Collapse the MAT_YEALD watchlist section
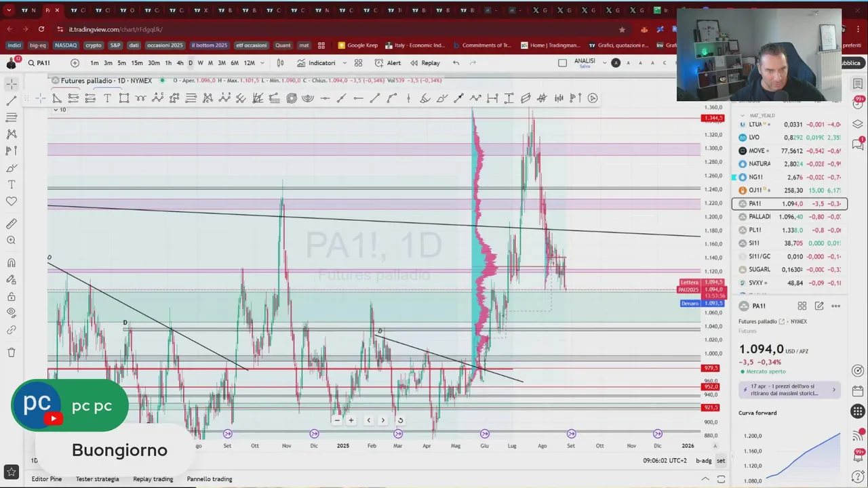 click(743, 116)
